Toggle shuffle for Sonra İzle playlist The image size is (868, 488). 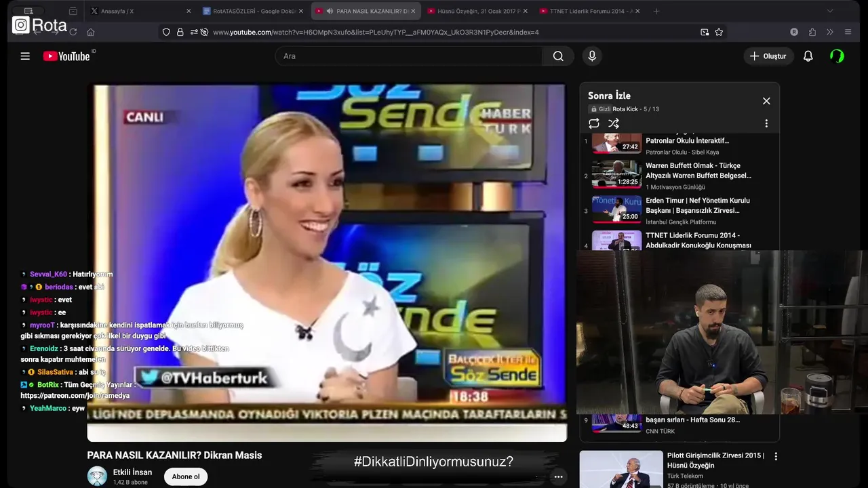click(614, 123)
